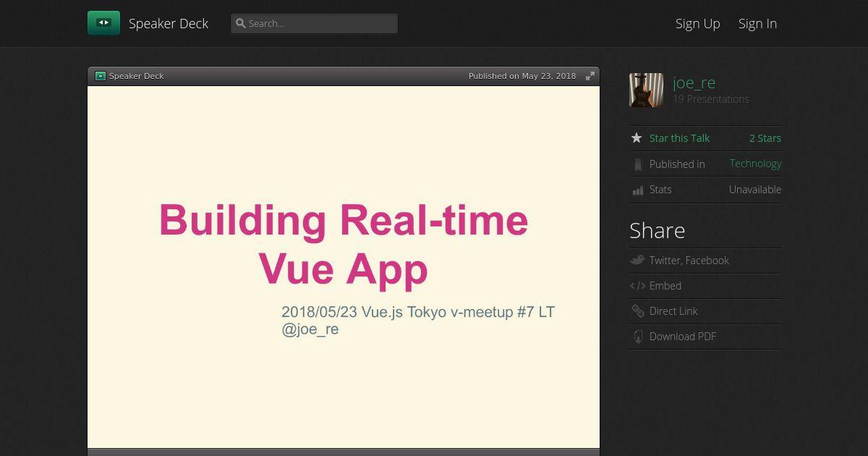The height and width of the screenshot is (456, 868).
Task: Click the Building Real-time Vue App slide
Action: (x=344, y=267)
